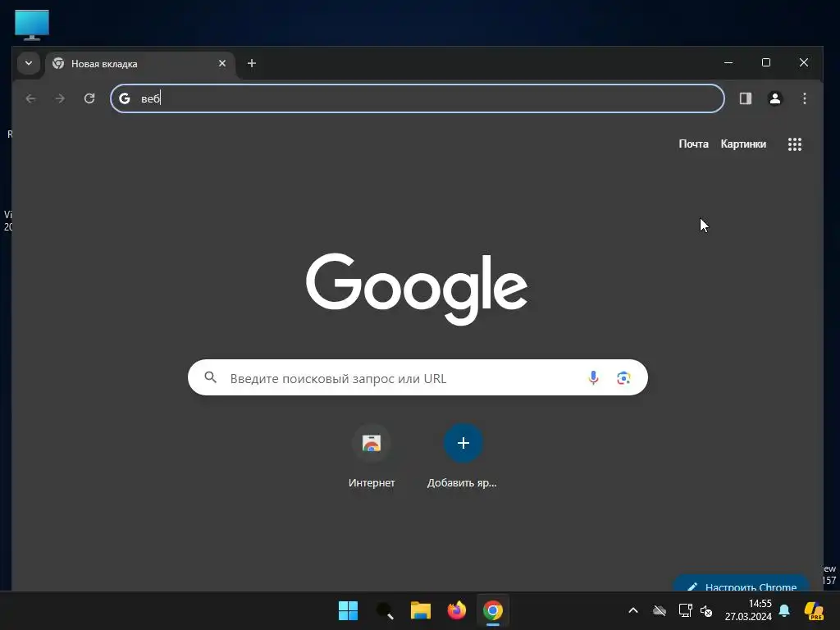The width and height of the screenshot is (840, 630).
Task: Launch Firefox from the taskbar
Action: click(457, 610)
